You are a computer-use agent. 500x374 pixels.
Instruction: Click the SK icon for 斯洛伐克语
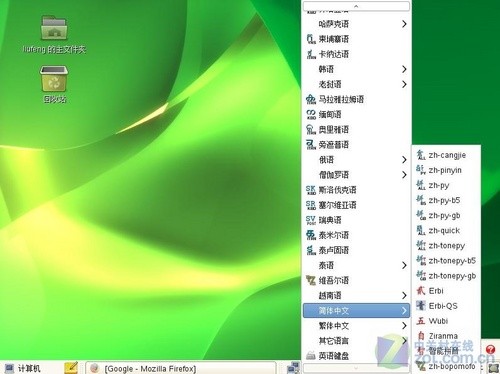pos(311,190)
